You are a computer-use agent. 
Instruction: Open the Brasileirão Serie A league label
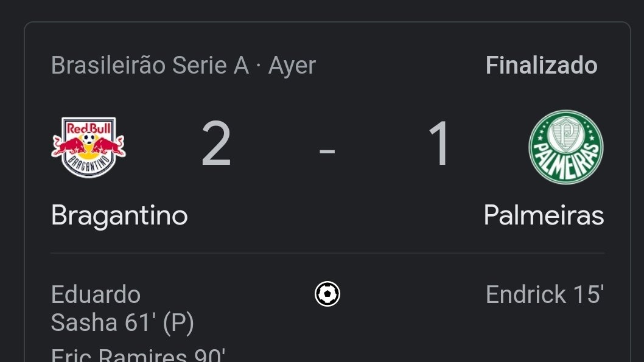tap(150, 65)
